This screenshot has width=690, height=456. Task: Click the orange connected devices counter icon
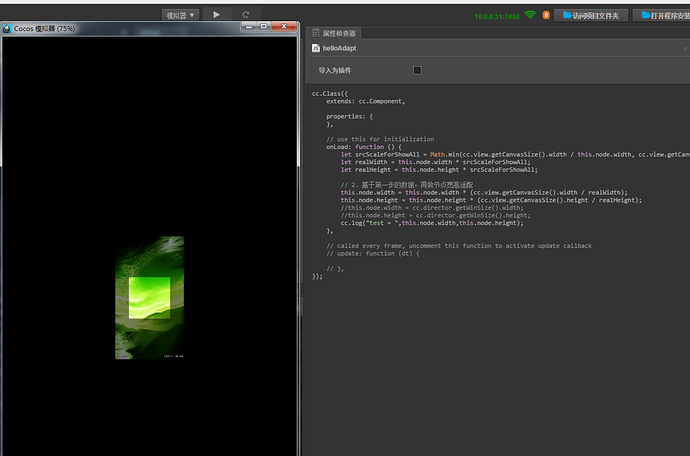[546, 15]
